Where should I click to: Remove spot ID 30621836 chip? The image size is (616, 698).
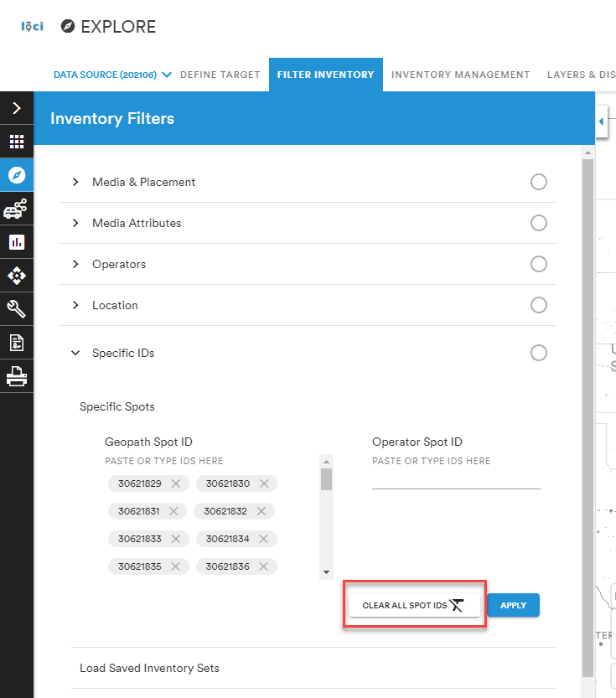(x=263, y=566)
